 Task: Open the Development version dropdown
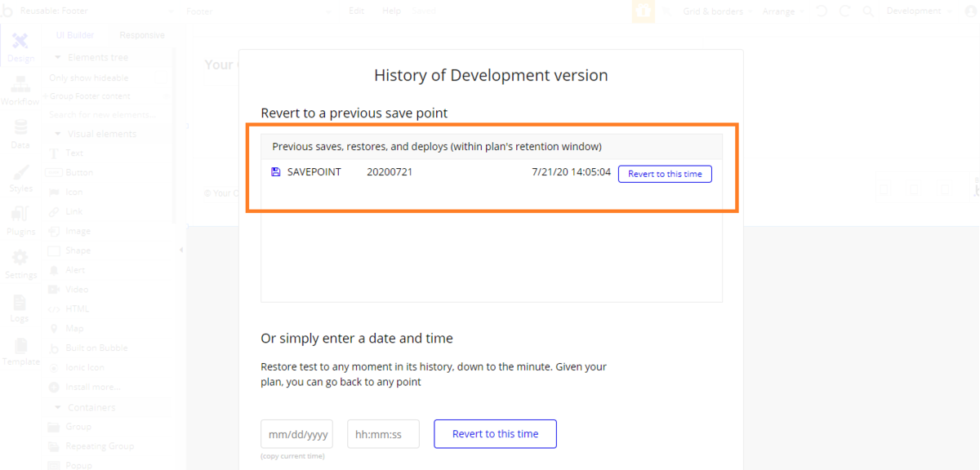tap(919, 11)
